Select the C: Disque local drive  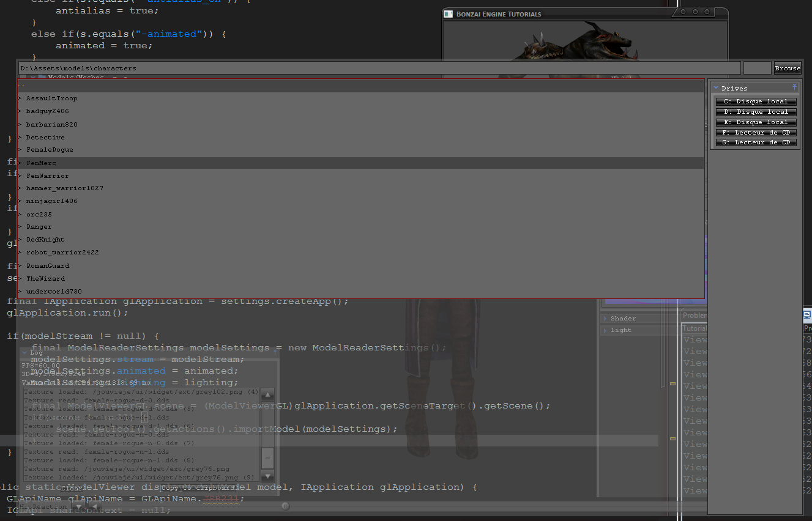(x=756, y=102)
